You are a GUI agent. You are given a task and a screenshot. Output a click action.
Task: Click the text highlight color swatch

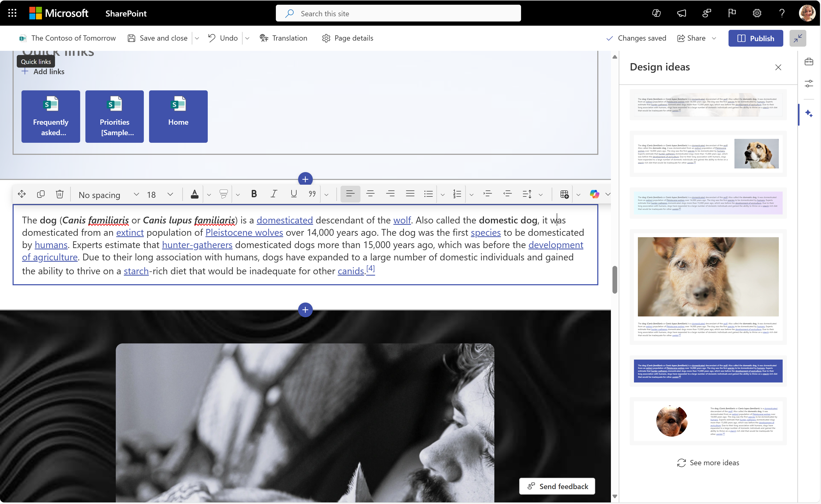224,194
